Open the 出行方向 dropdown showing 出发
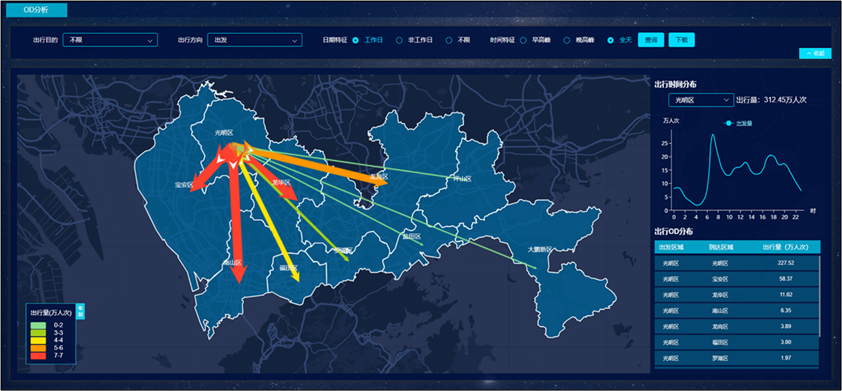Viewport: 842px width, 391px height. (x=255, y=40)
